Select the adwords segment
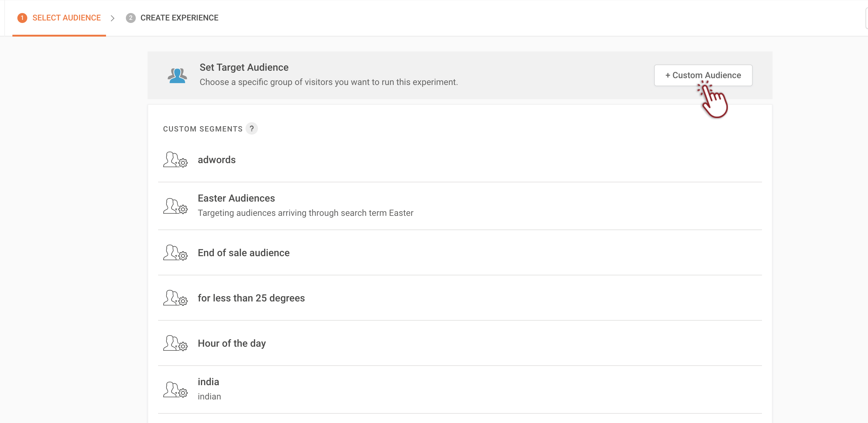This screenshot has height=423, width=868. pos(217,160)
